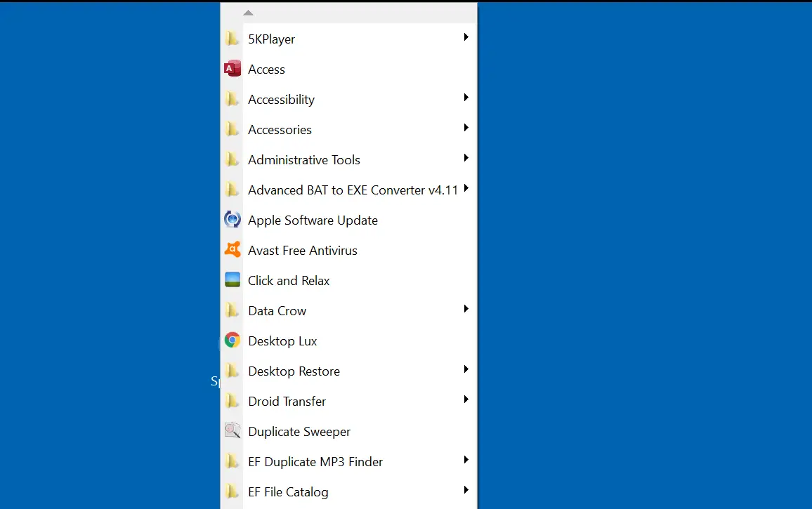Image resolution: width=812 pixels, height=509 pixels.
Task: Expand the Administrative Tools submenu arrow
Action: coord(466,157)
